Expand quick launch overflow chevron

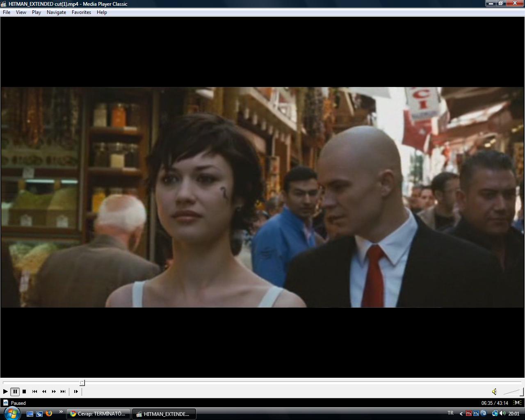coord(61,412)
